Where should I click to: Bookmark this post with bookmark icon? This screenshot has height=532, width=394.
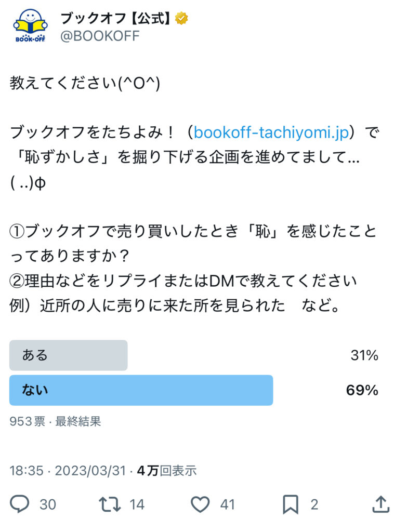tap(291, 504)
